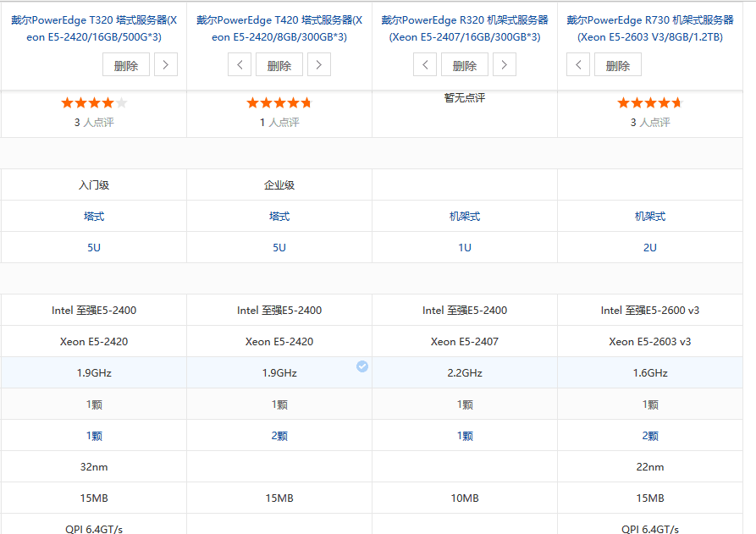This screenshot has height=534, width=756.
Task: Click the "32nm" cell
Action: coord(94,467)
